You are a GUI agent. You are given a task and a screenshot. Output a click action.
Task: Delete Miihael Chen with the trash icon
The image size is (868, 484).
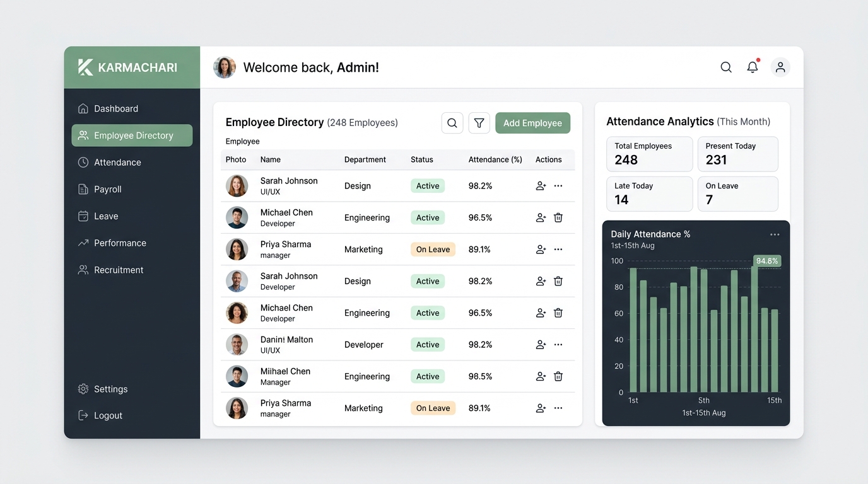[x=558, y=376]
